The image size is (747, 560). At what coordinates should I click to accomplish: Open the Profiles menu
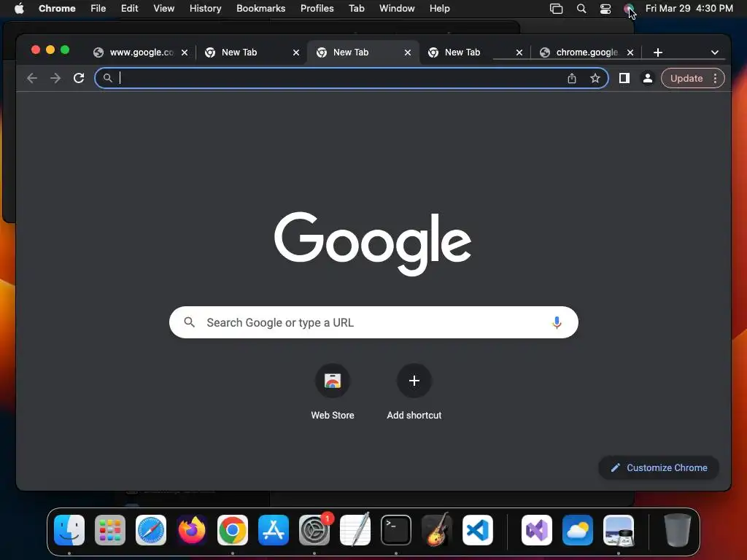coord(317,9)
